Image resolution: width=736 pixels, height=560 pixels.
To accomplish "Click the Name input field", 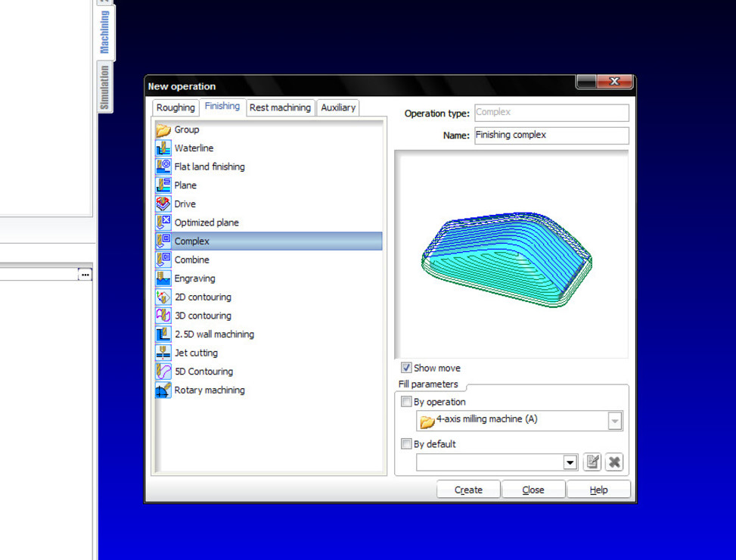I will tap(551, 135).
